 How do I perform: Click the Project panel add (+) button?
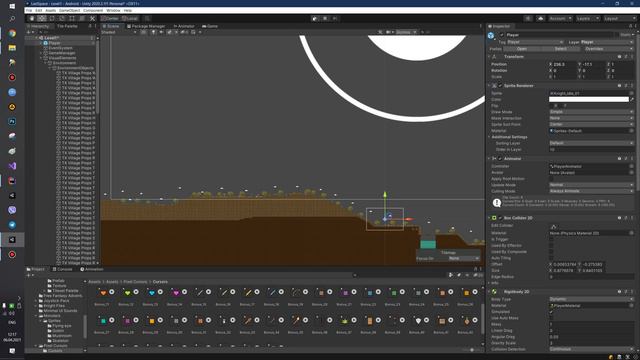tap(29, 275)
